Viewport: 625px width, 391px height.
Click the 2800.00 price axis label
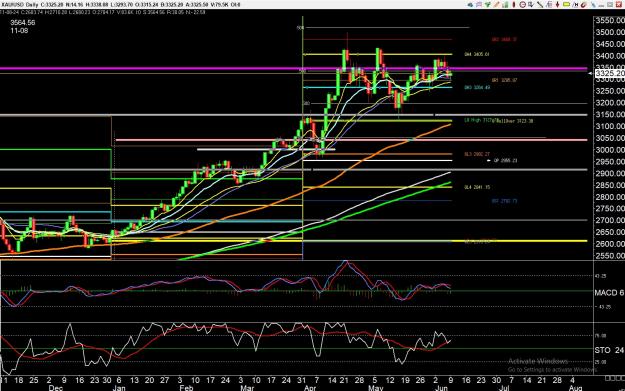pos(609,197)
